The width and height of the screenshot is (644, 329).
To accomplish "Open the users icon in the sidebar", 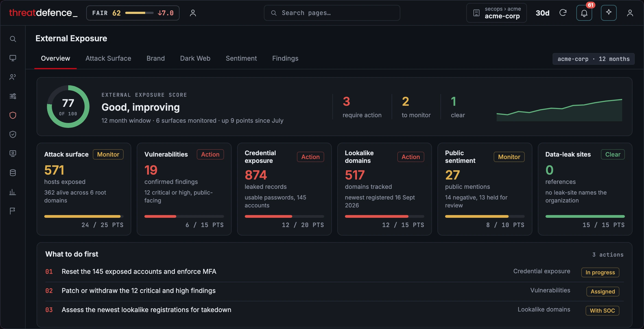I will (13, 77).
